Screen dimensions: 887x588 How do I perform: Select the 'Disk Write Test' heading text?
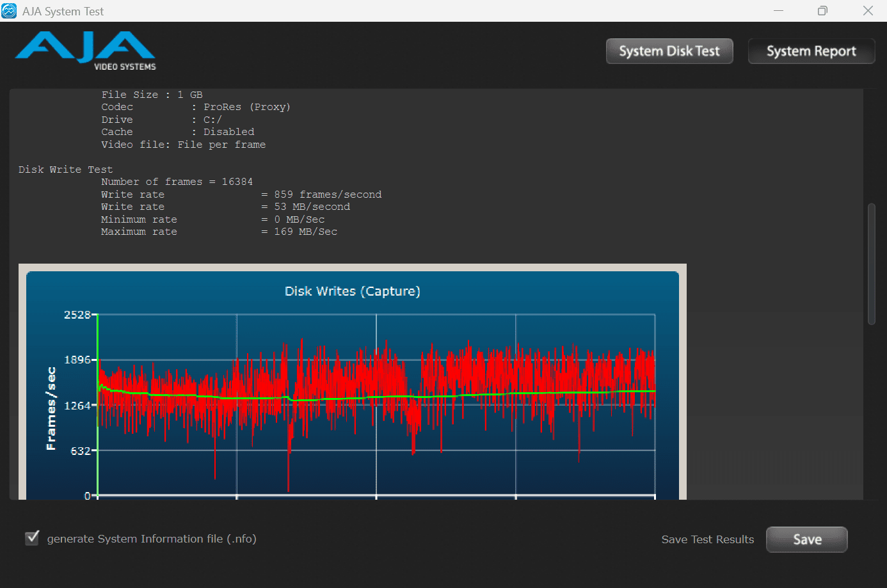65,170
